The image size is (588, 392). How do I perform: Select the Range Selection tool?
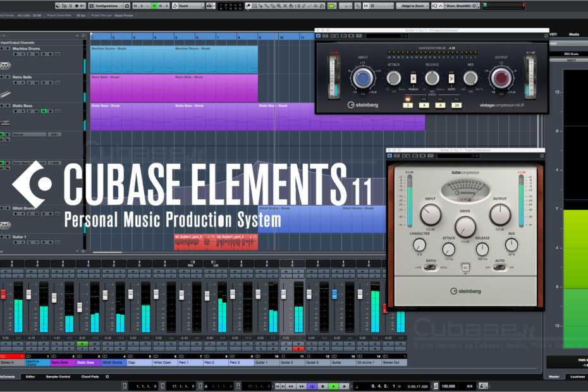click(254, 6)
